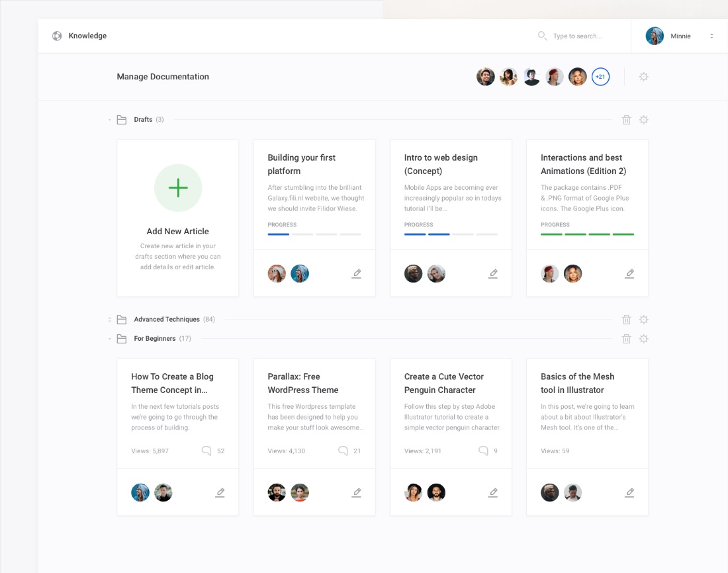Click the trash icon beside the Drafts section
728x573 pixels.
tap(627, 120)
